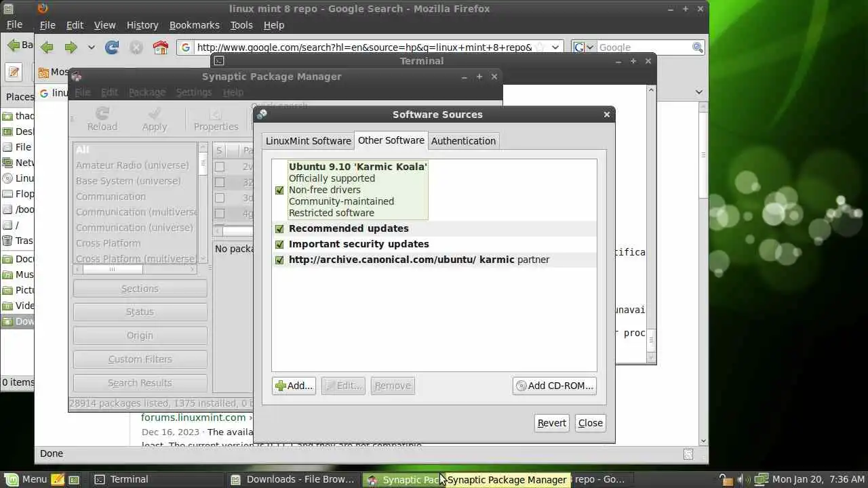Click the Close button in Software Sources

click(590, 423)
